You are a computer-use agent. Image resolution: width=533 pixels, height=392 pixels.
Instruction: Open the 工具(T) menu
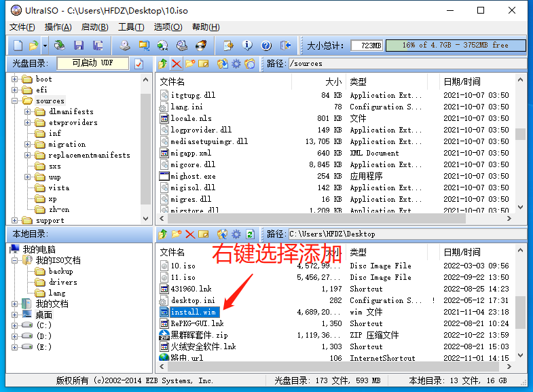point(131,27)
